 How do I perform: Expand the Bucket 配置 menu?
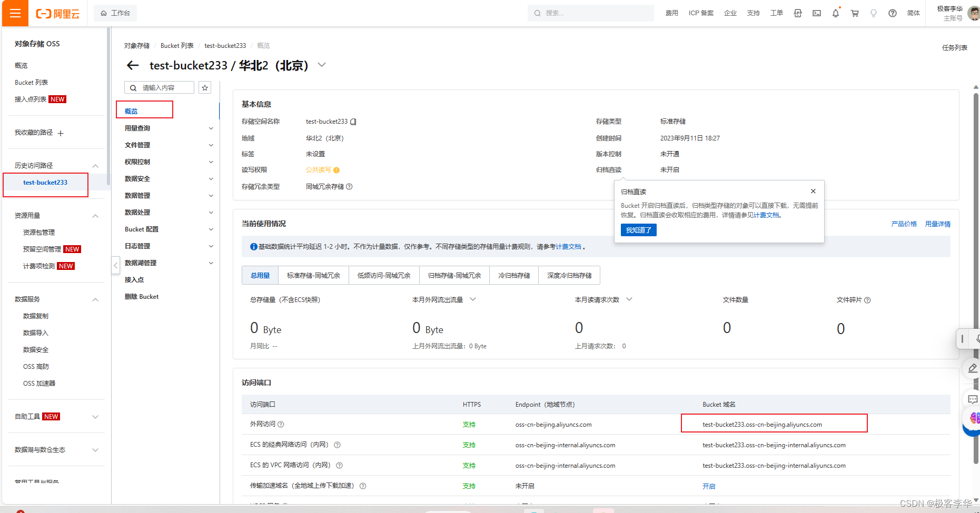(211, 229)
